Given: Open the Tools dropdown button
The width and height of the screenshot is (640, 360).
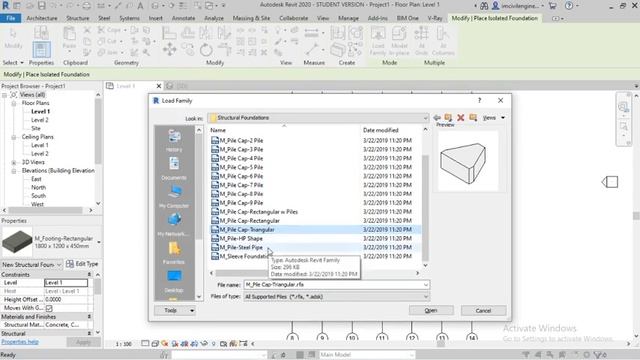Looking at the screenshot, I should point(175,311).
